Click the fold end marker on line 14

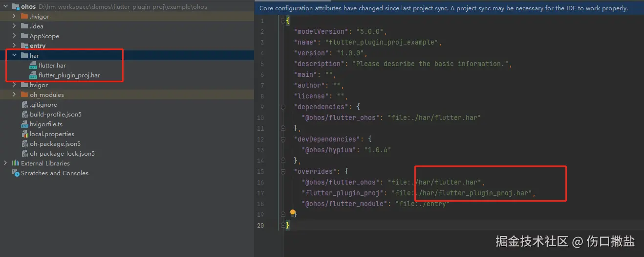tap(283, 161)
